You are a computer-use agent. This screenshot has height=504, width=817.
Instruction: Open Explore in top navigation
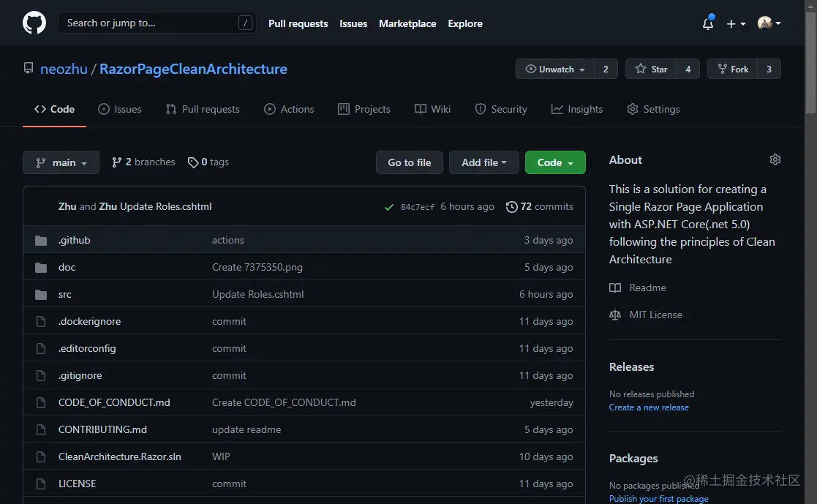click(465, 23)
